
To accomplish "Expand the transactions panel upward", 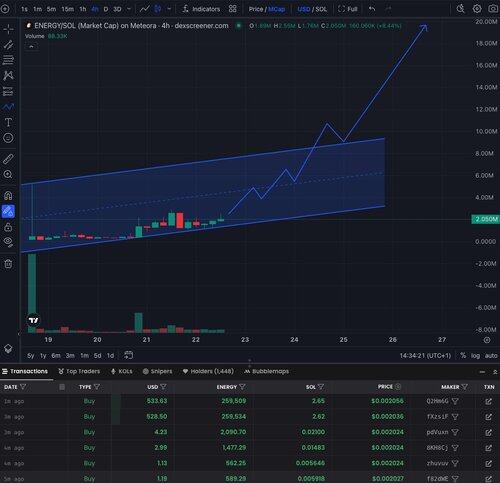I will coord(495,372).
